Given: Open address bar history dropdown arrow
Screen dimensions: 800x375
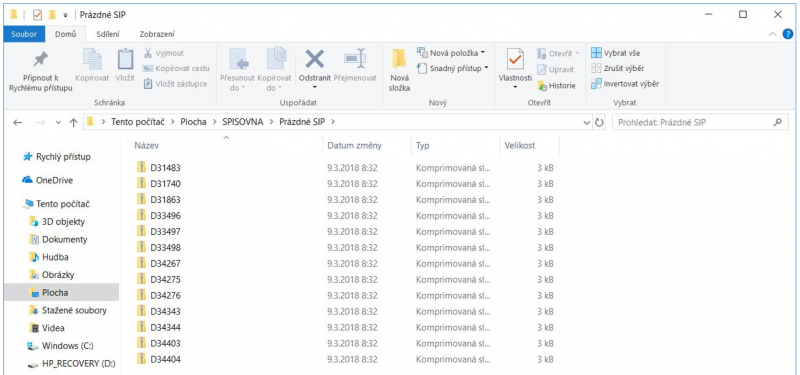Looking at the screenshot, I should point(586,122).
